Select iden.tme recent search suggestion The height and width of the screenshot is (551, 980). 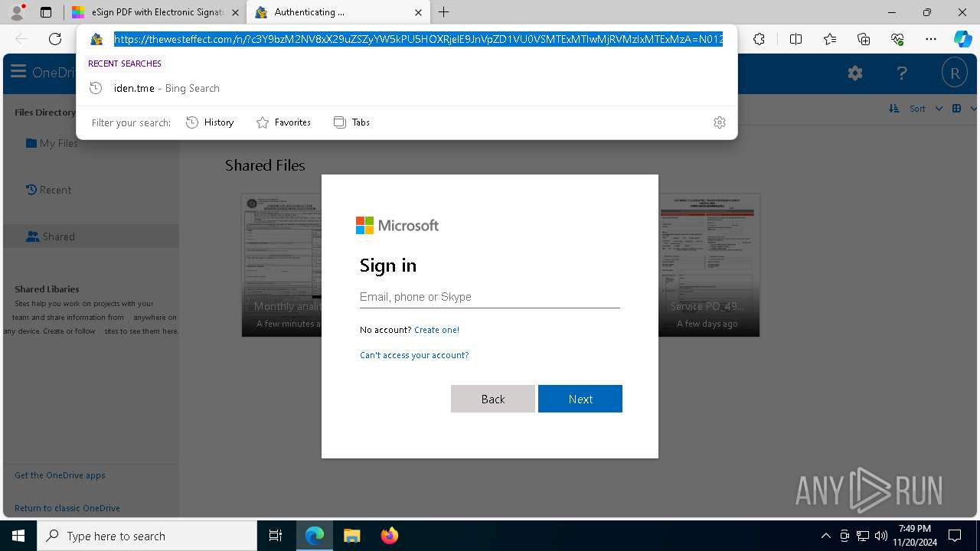click(x=407, y=88)
